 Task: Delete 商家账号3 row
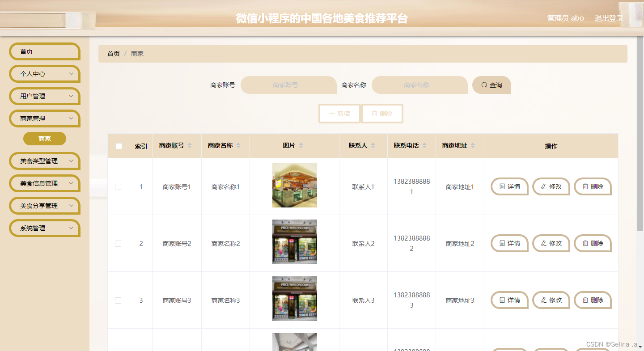593,300
